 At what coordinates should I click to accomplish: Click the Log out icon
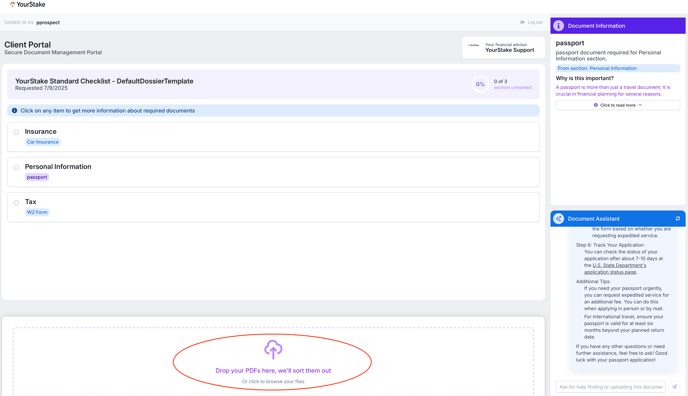(x=522, y=22)
